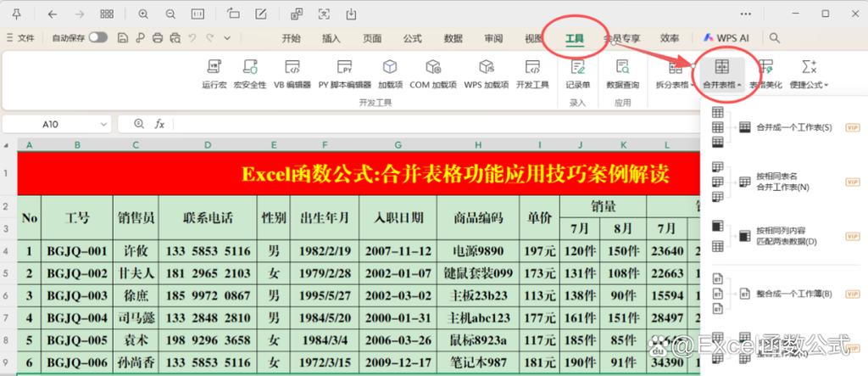
Task: Switch to the 数据 tab
Action: [x=453, y=38]
